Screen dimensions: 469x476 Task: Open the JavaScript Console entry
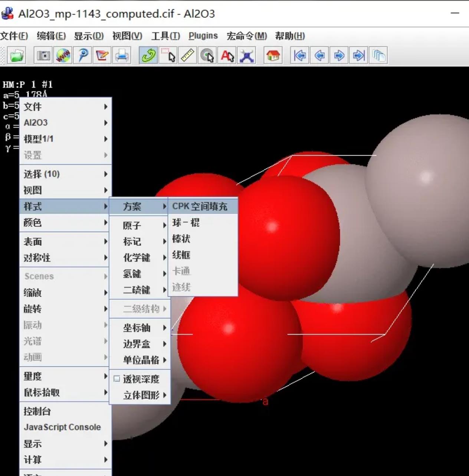[x=62, y=427]
